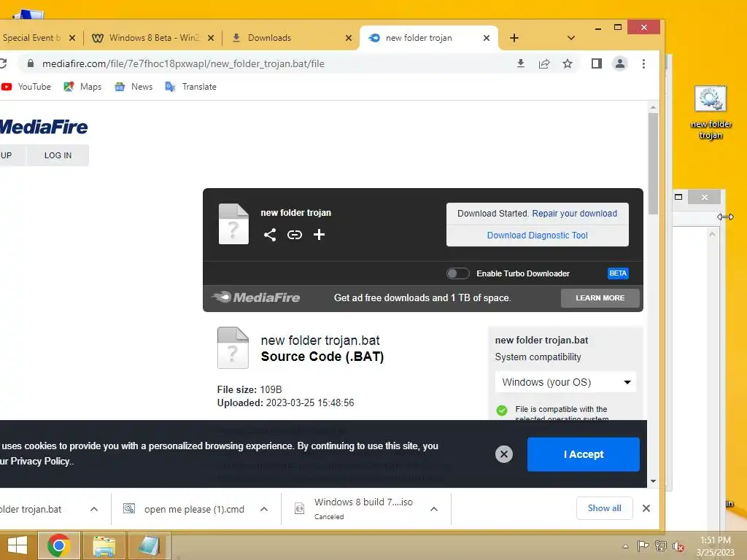Open Translate bookmark

pyautogui.click(x=191, y=87)
